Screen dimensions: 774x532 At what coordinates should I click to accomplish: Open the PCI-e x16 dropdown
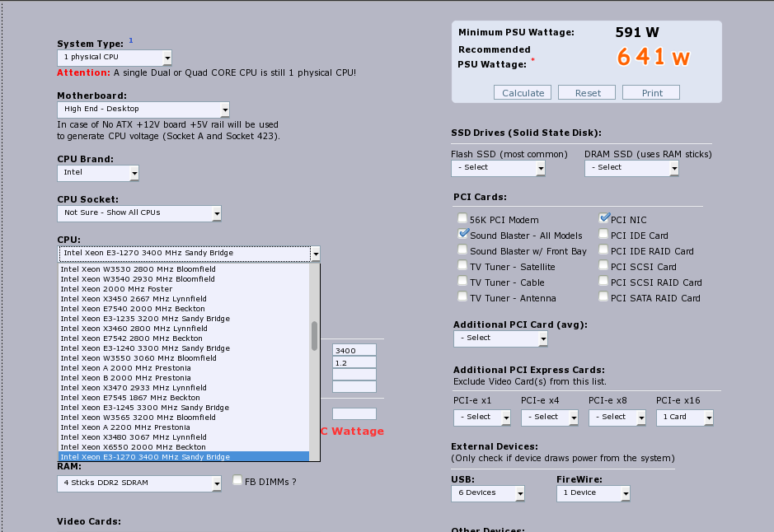click(685, 418)
